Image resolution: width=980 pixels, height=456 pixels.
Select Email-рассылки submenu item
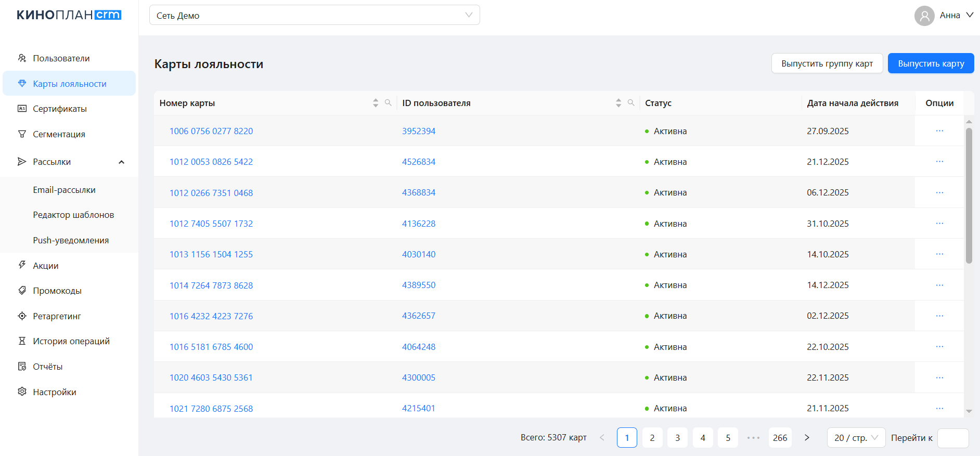click(x=64, y=190)
